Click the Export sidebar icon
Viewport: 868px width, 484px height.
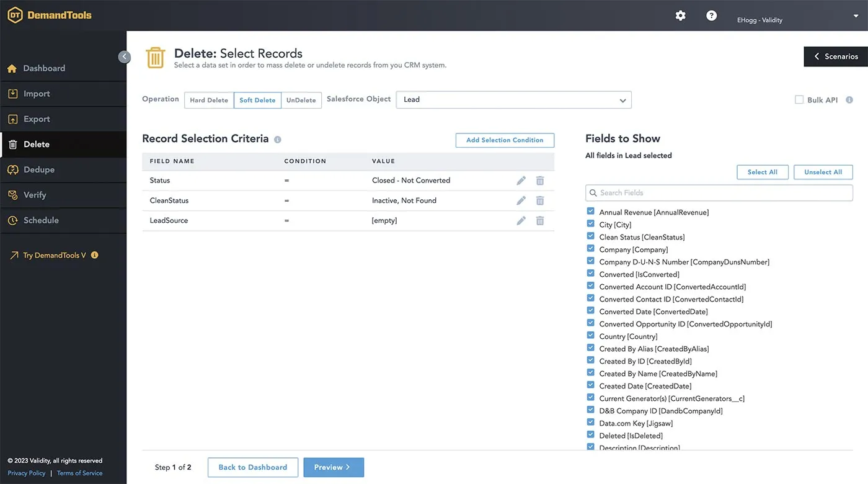coord(12,119)
